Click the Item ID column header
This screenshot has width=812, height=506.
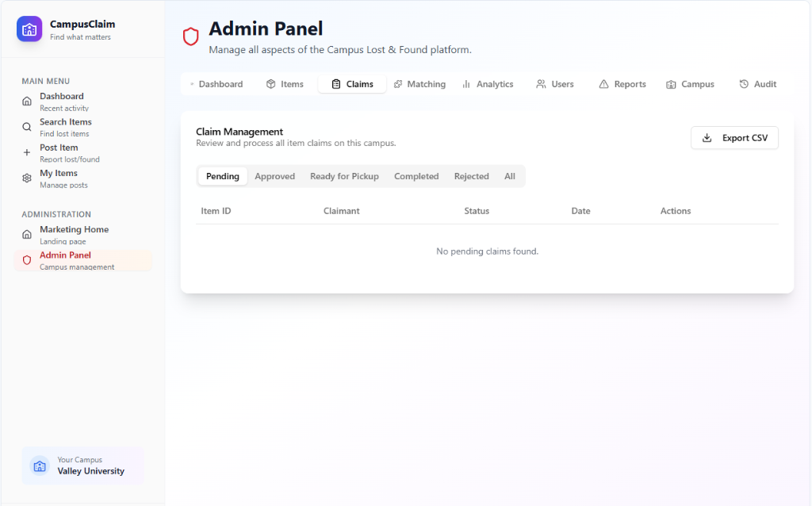point(216,211)
